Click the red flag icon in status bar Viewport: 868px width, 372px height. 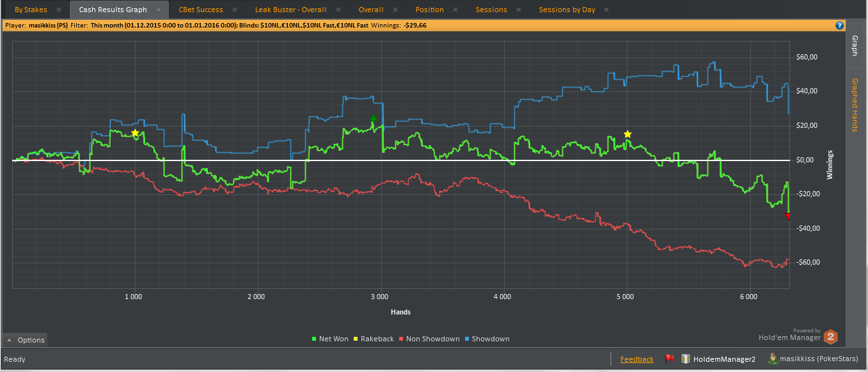[670, 359]
